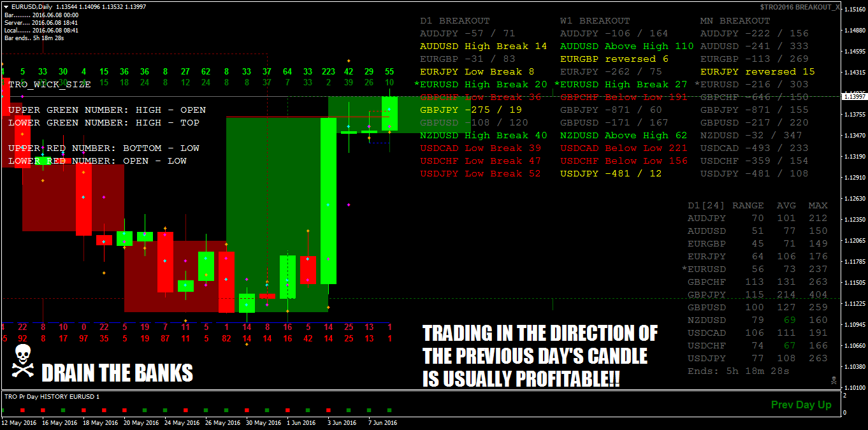The width and height of the screenshot is (868, 430).
Task: Click the small skull icon above Prev Day Up panel
Action: [x=834, y=380]
